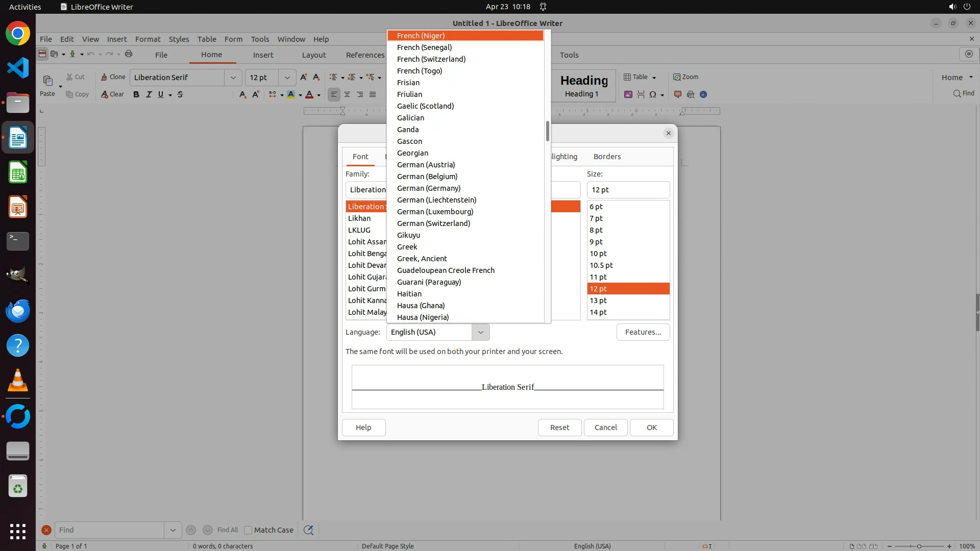The height and width of the screenshot is (551, 980).
Task: Select German (Germany) from language list
Action: (x=429, y=188)
